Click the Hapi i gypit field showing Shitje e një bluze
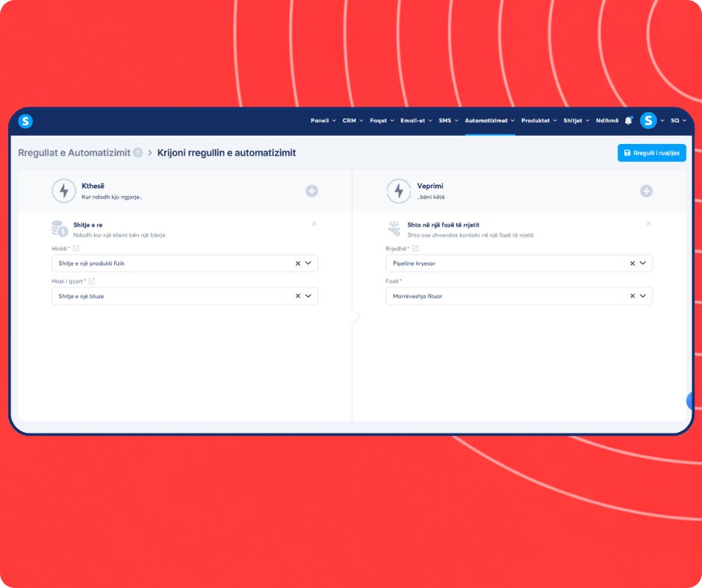Viewport: 702px width, 588px height. [x=184, y=296]
